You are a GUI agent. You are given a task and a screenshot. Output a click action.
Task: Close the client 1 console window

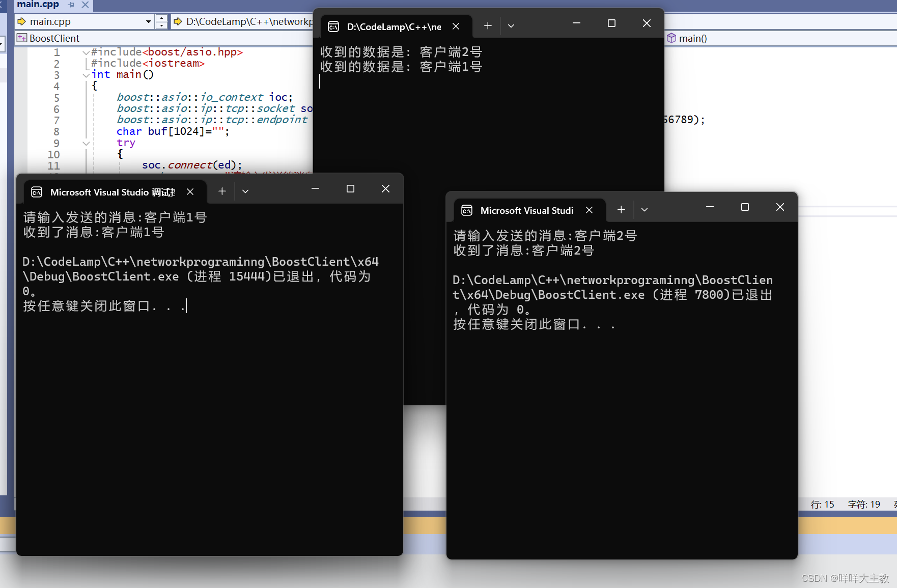(x=385, y=189)
